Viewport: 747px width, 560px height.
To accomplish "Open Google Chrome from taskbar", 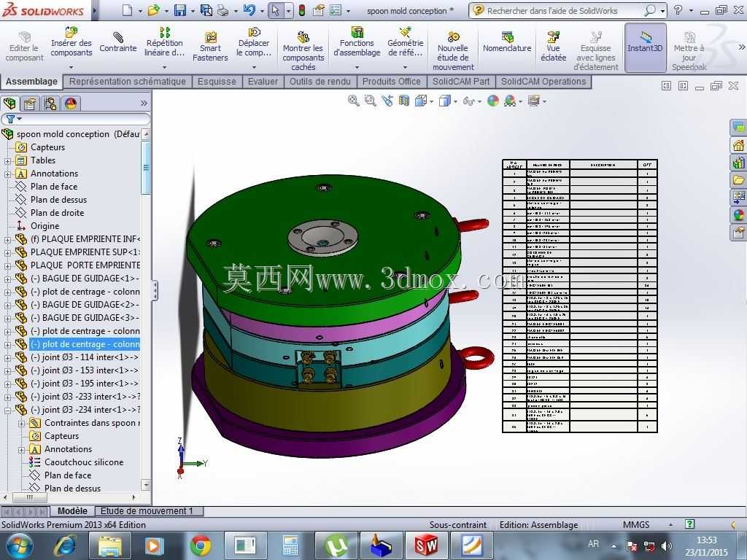I will tap(201, 545).
